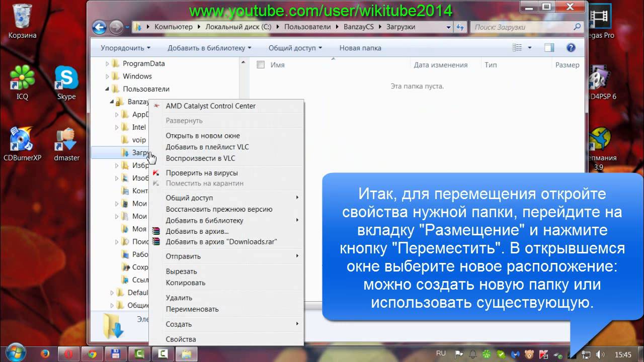
Task: Choose Переименовать in the context menu
Action: 227,309
